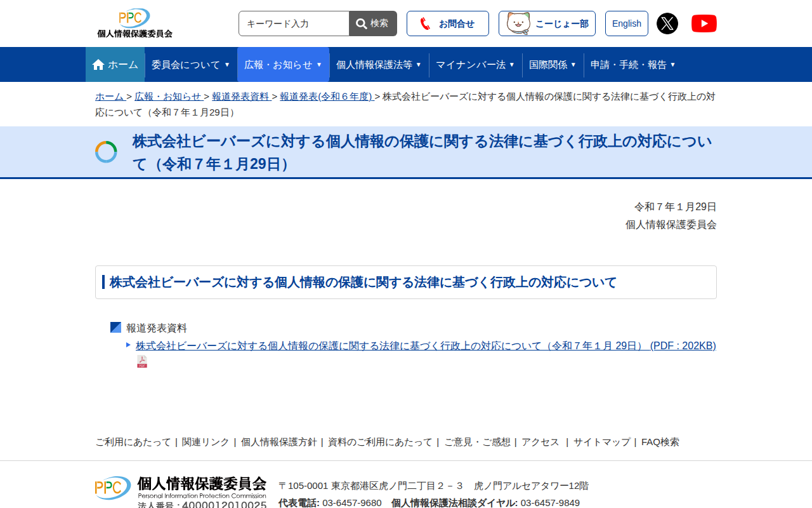812x508 pixels.
Task: Click the red PDF file icon
Action: (x=142, y=361)
